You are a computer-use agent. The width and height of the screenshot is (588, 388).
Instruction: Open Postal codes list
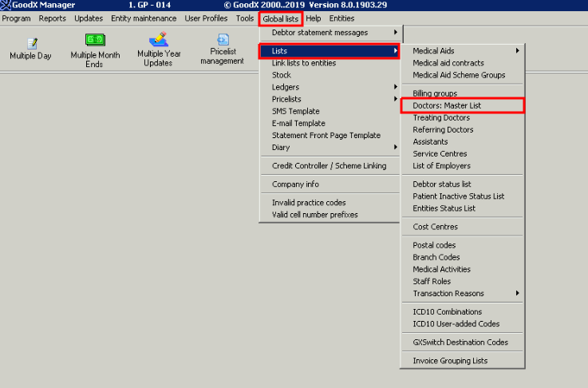click(463, 245)
